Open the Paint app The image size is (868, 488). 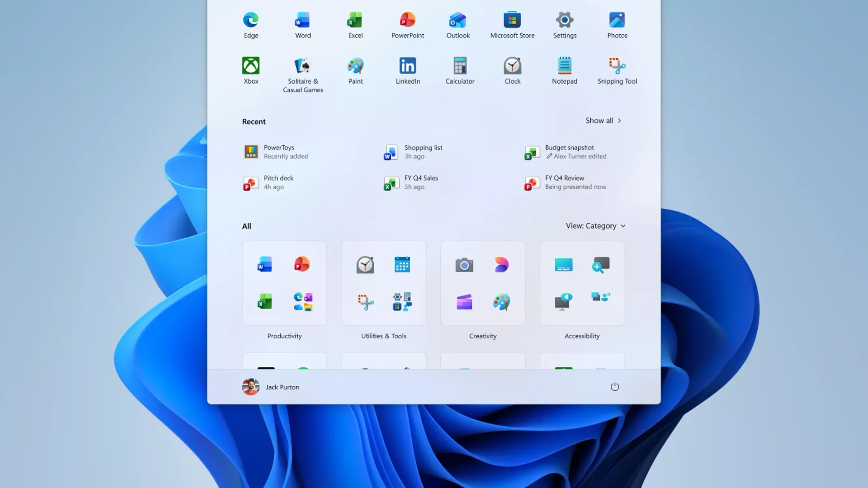(355, 71)
